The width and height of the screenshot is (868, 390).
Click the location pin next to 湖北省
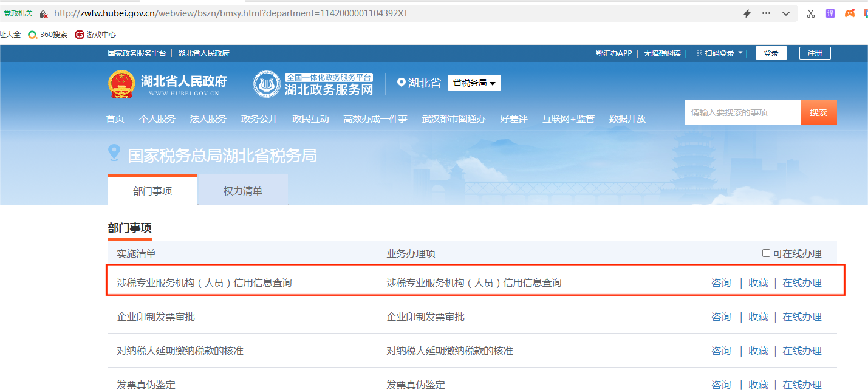(401, 83)
